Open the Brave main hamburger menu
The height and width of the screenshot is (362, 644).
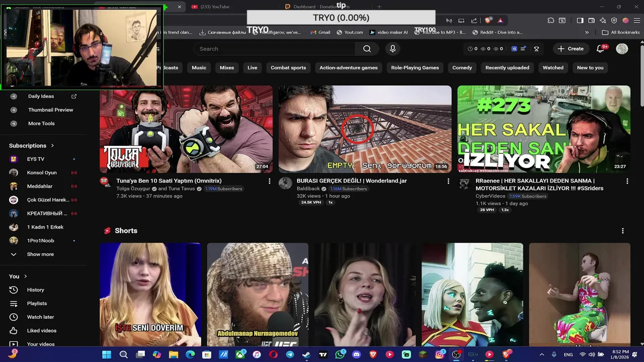(637, 20)
